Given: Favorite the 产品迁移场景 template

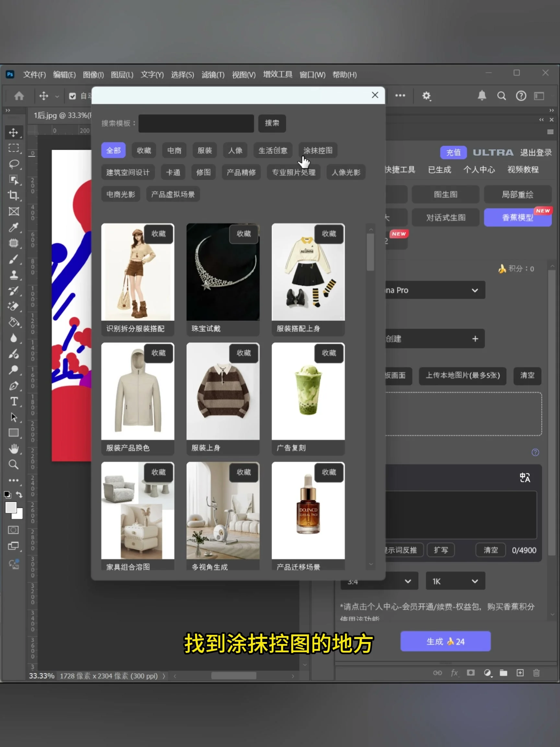Looking at the screenshot, I should [329, 472].
